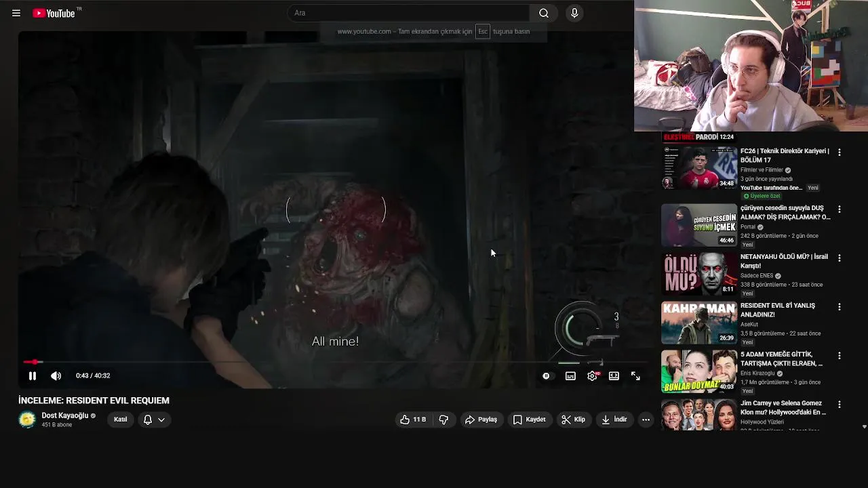868x488 pixels.
Task: Share the video using Paylaş
Action: 481,420
